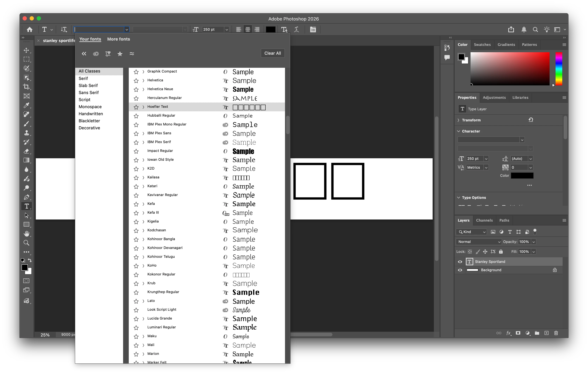
Task: Switch to More fonts tab
Action: 119,39
